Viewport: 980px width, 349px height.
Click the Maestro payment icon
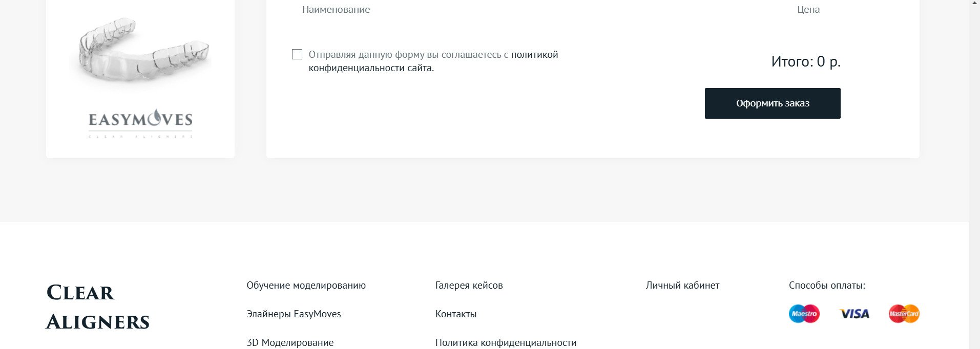804,314
